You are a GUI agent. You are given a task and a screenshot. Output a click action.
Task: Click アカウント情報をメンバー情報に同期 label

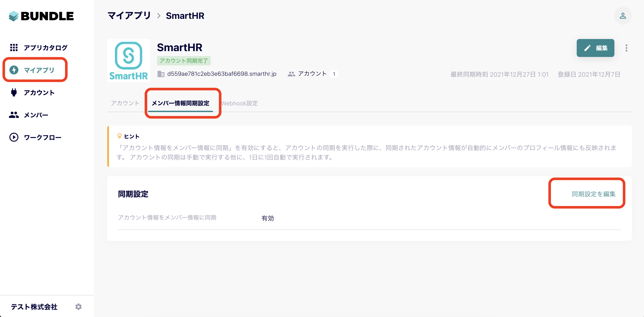(167, 217)
